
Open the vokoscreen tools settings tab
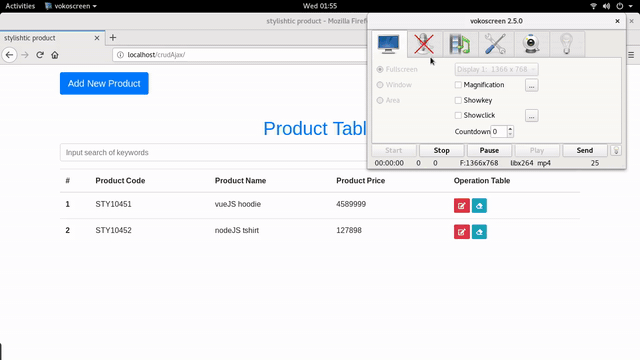(496, 44)
